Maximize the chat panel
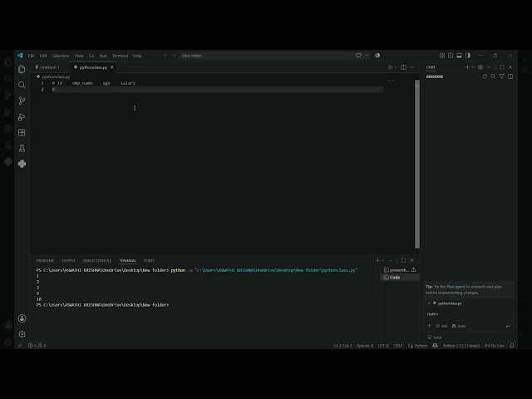Image resolution: width=532 pixels, height=399 pixels. coord(502,67)
